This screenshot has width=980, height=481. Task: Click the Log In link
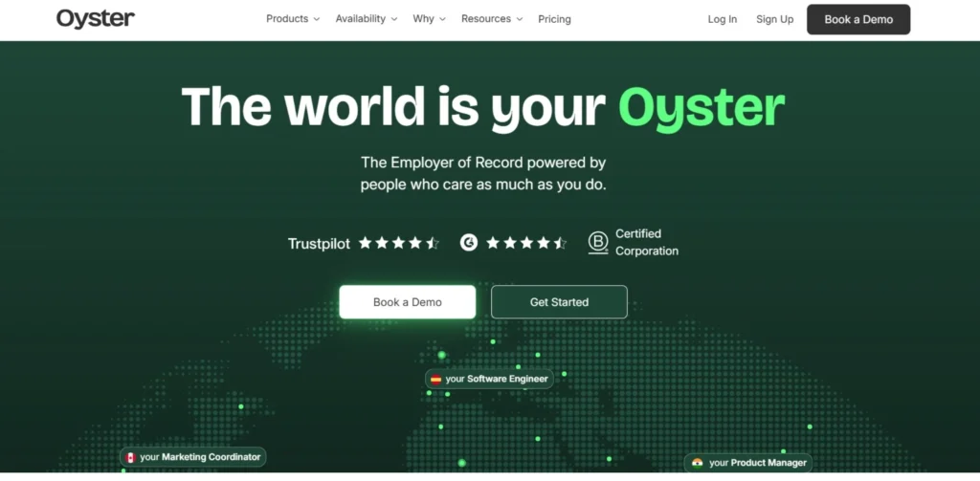[x=723, y=19]
